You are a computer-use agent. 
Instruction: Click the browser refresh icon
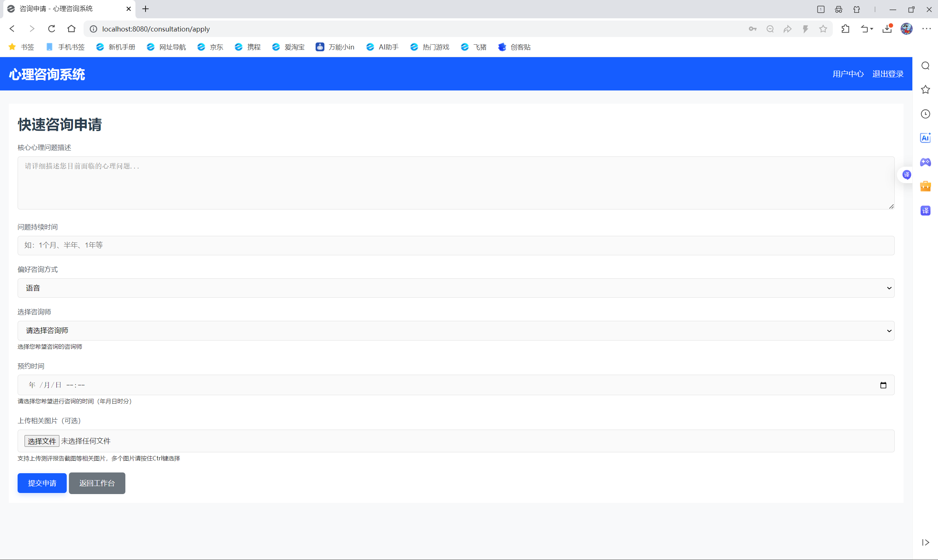click(52, 29)
